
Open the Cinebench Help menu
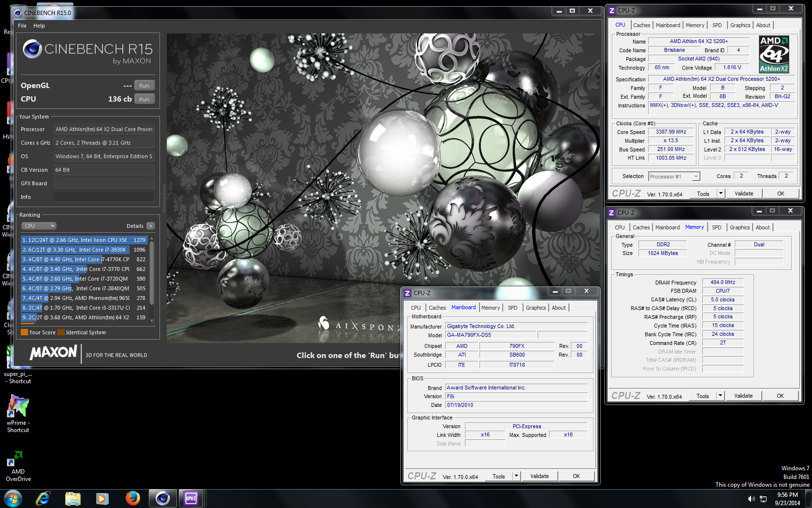pos(39,26)
